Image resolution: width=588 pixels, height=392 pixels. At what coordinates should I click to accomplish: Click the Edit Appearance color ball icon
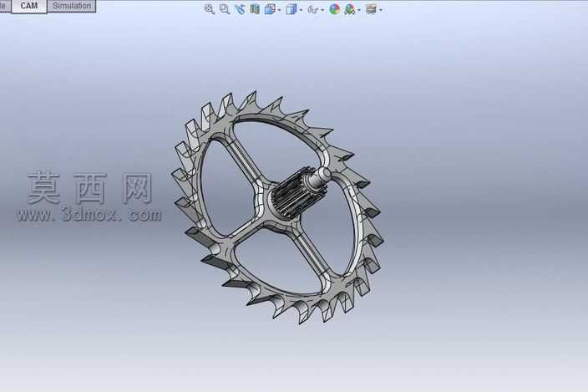click(x=334, y=9)
